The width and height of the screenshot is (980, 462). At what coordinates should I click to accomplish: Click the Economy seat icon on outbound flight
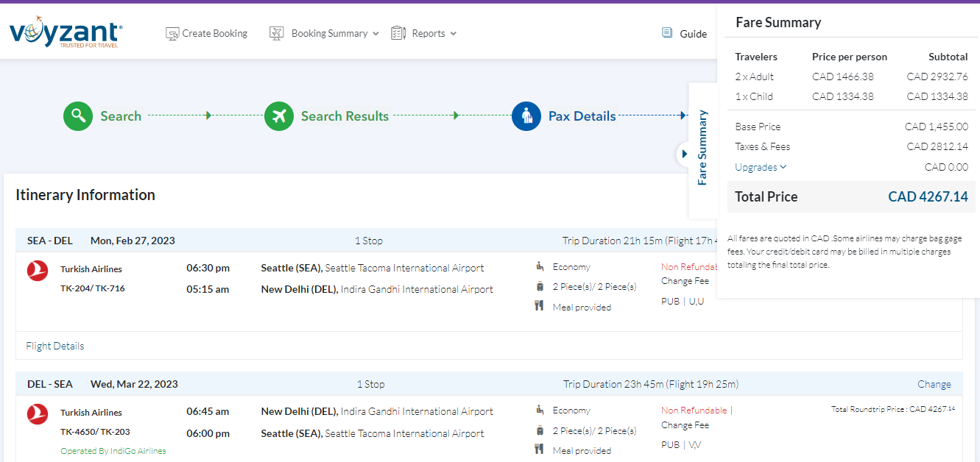[540, 266]
